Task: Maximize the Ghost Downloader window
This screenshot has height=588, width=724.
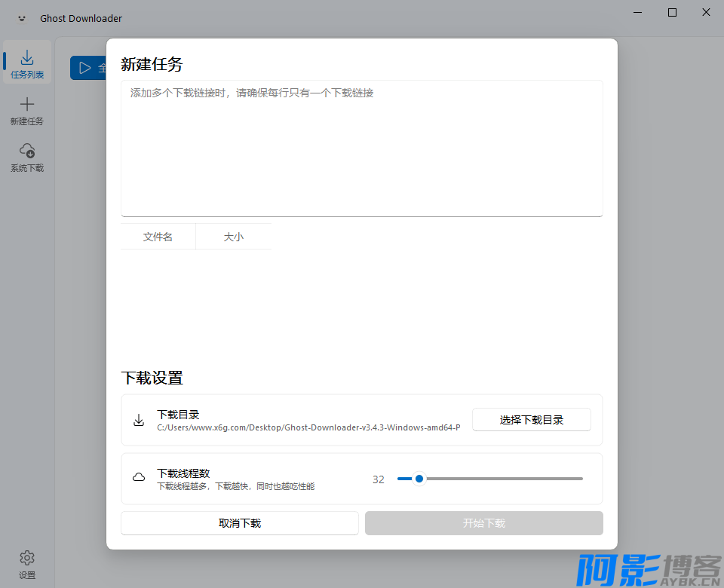Action: 672,13
